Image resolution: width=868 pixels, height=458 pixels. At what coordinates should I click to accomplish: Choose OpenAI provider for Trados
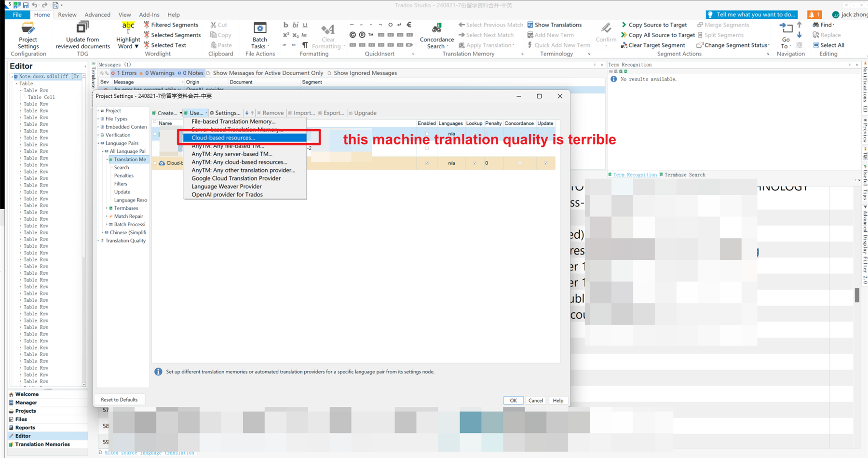click(244, 195)
